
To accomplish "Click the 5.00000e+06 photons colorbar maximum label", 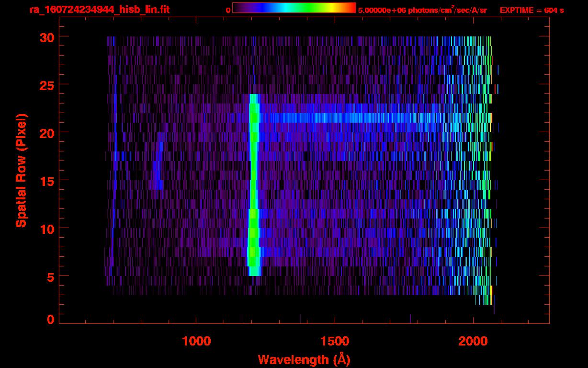I will tap(422, 10).
